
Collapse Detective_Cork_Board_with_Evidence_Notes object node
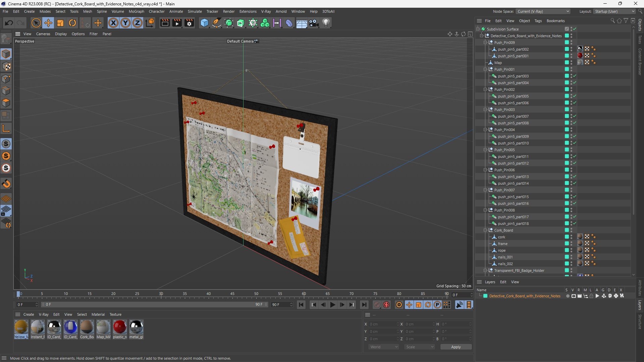(x=482, y=36)
